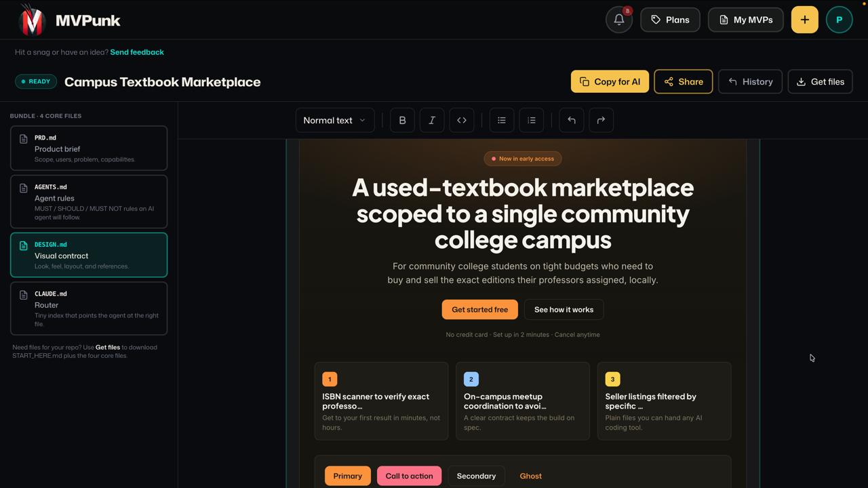This screenshot has height=488, width=868.
Task: Click the Ghost sample button
Action: tap(530, 476)
